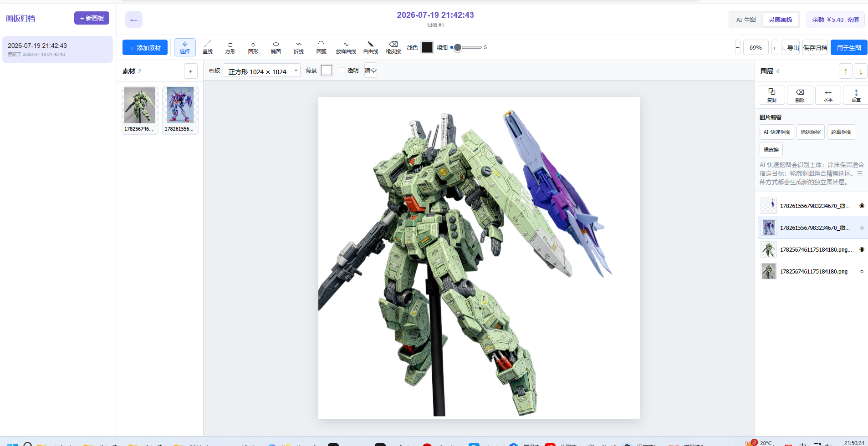Choose the 自由线 freehand pen tool
Viewport: 868px width, 446px height.
coord(371,47)
